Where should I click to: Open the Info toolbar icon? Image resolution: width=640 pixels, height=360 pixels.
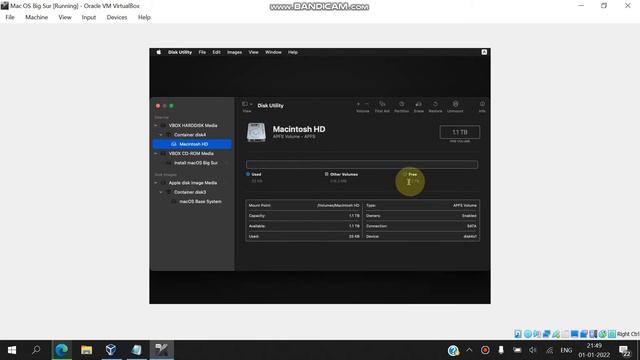tap(482, 104)
